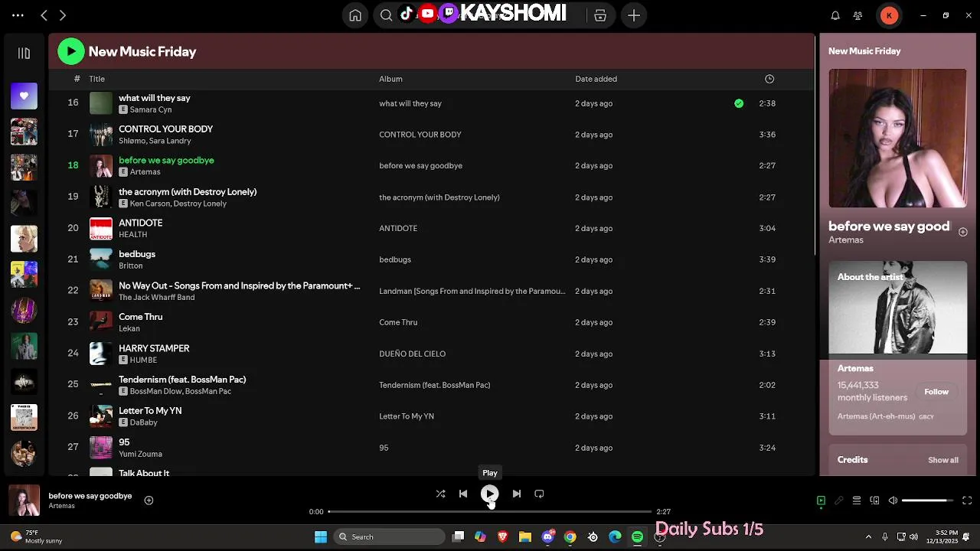Open the Windows Start menu
Viewport: 980px width, 551px height.
[321, 536]
